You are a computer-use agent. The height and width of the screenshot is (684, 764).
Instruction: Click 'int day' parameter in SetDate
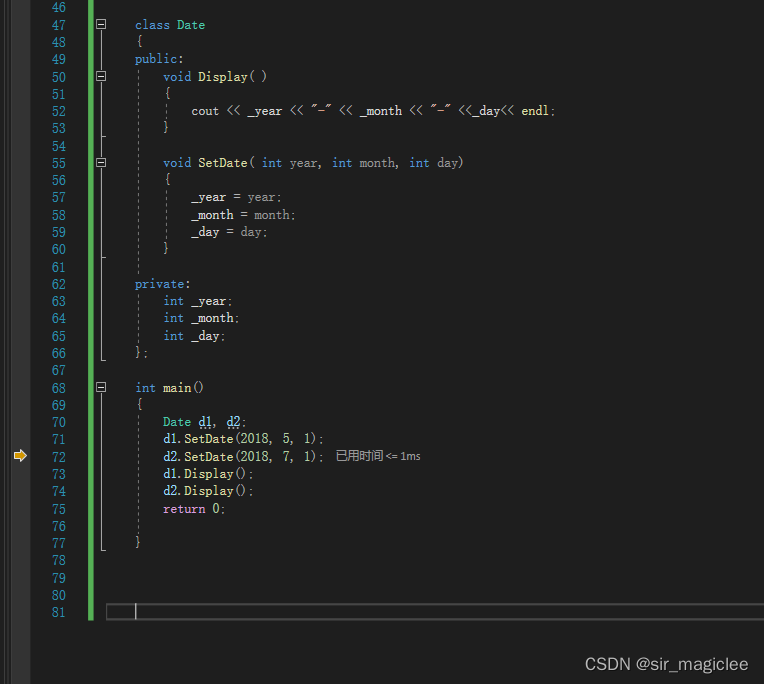pos(434,163)
